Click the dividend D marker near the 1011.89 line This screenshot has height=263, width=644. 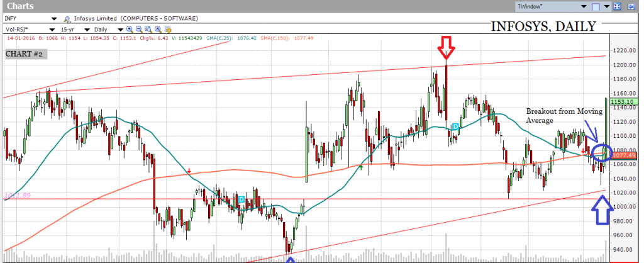(241, 199)
